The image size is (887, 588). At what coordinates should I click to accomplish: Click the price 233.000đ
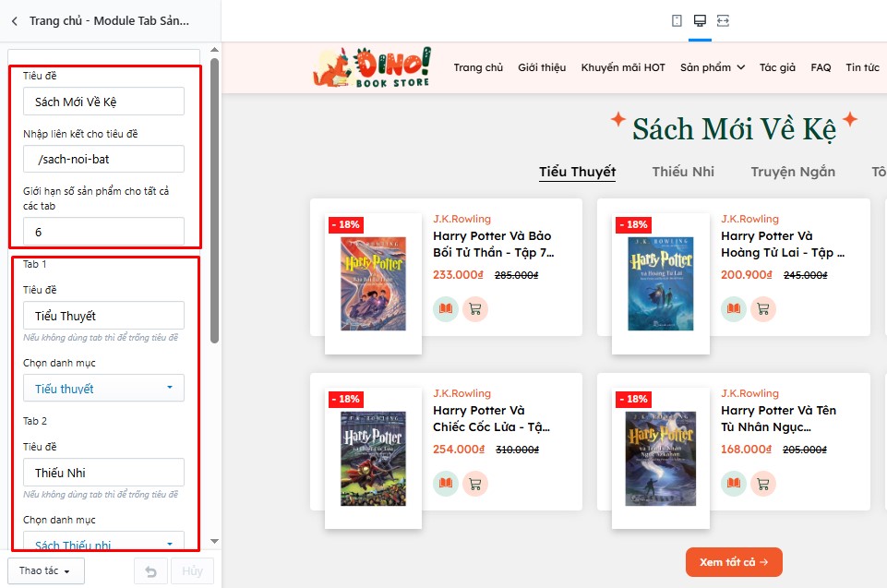(x=458, y=274)
